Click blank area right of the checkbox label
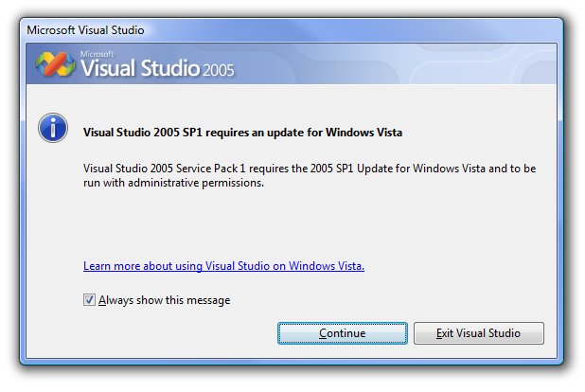Viewport: 585px width, 392px height. point(379,300)
